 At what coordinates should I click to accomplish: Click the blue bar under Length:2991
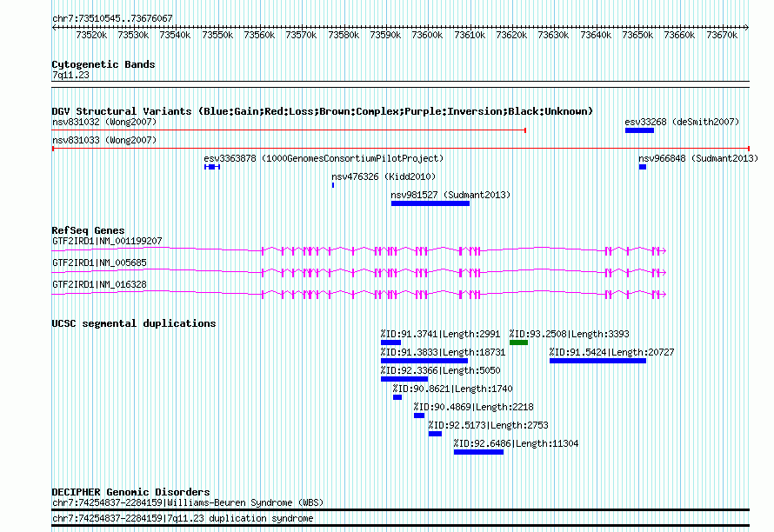(391, 342)
